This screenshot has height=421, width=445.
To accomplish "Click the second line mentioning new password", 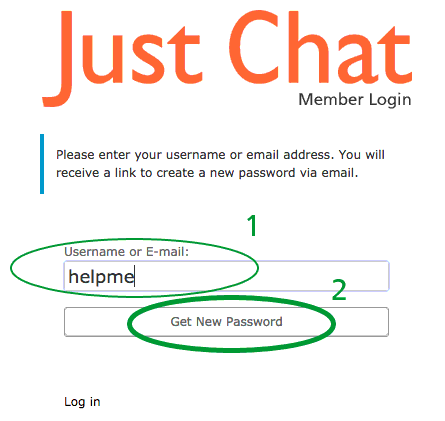I will click(207, 173).
